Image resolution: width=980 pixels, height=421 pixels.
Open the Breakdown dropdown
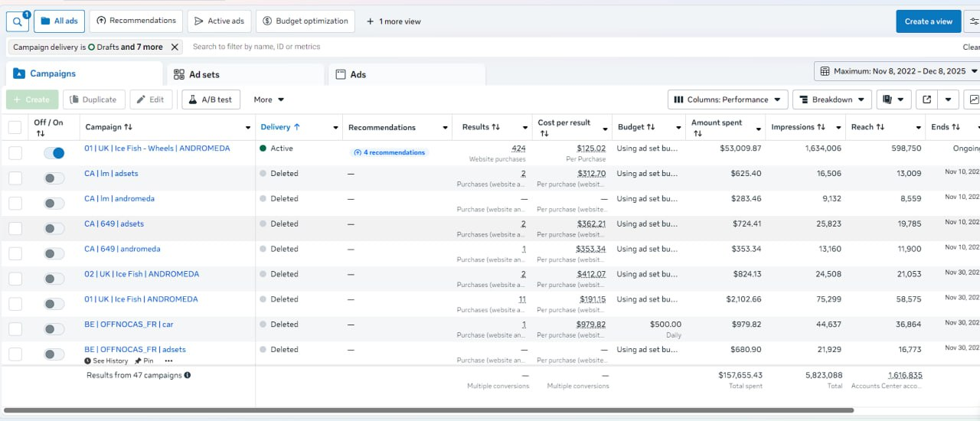(x=831, y=100)
